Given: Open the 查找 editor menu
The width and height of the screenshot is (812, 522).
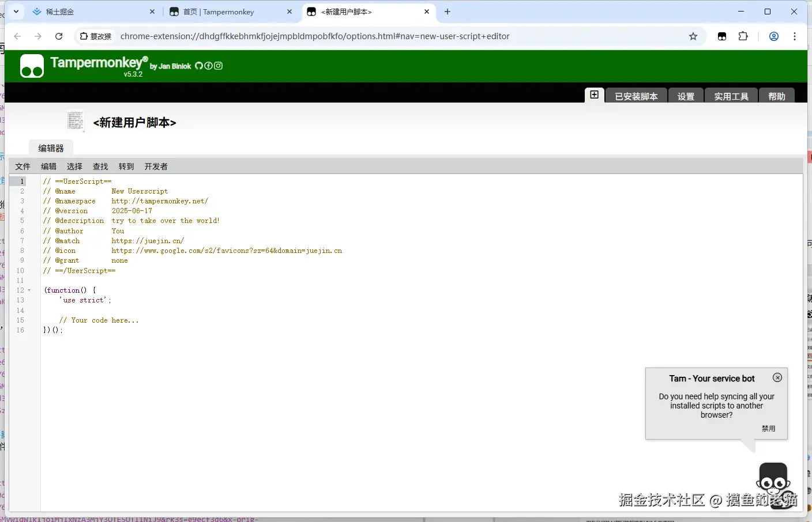Looking at the screenshot, I should (x=100, y=167).
